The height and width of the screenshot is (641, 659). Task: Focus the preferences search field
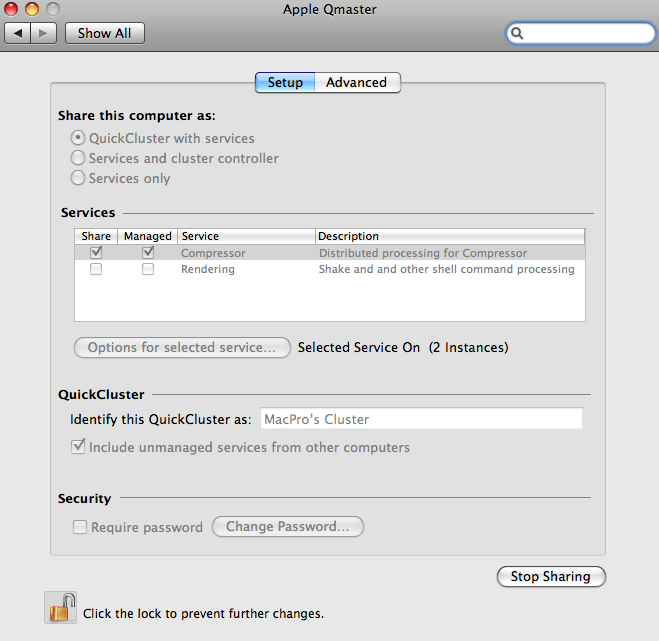(x=580, y=33)
